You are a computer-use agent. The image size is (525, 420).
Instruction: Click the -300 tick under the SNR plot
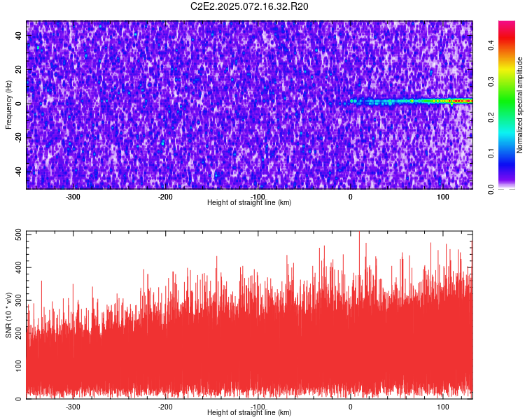click(73, 407)
